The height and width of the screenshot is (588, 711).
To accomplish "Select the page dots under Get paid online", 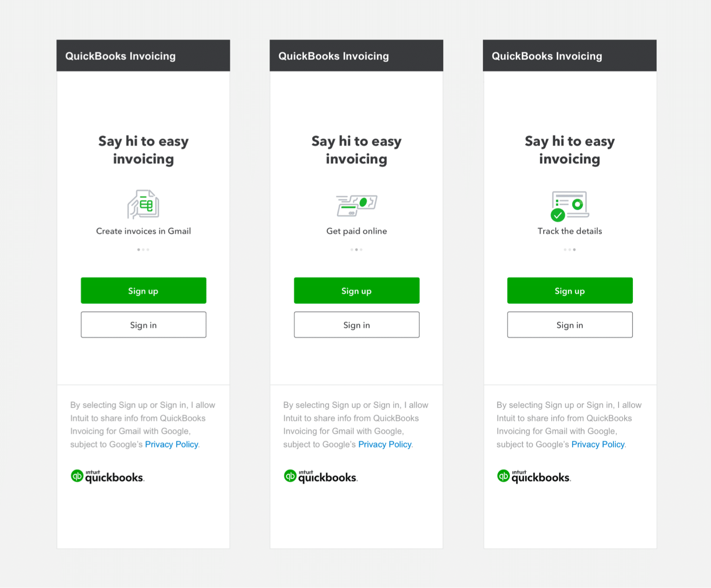I will tap(356, 250).
